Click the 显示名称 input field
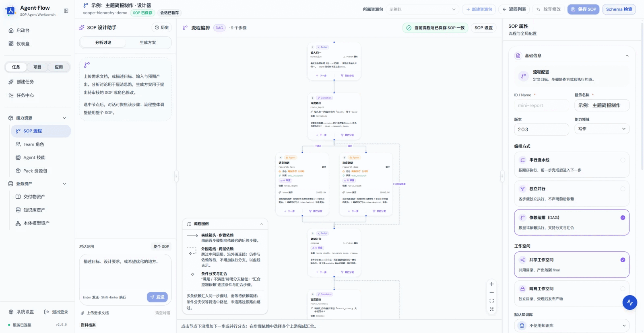The image size is (644, 333). pos(602,105)
